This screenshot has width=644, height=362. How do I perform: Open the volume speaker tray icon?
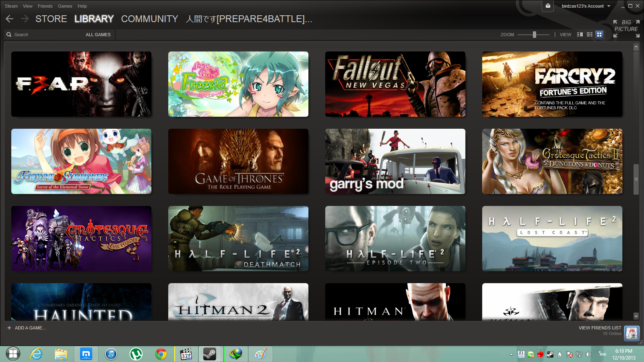coord(588,354)
